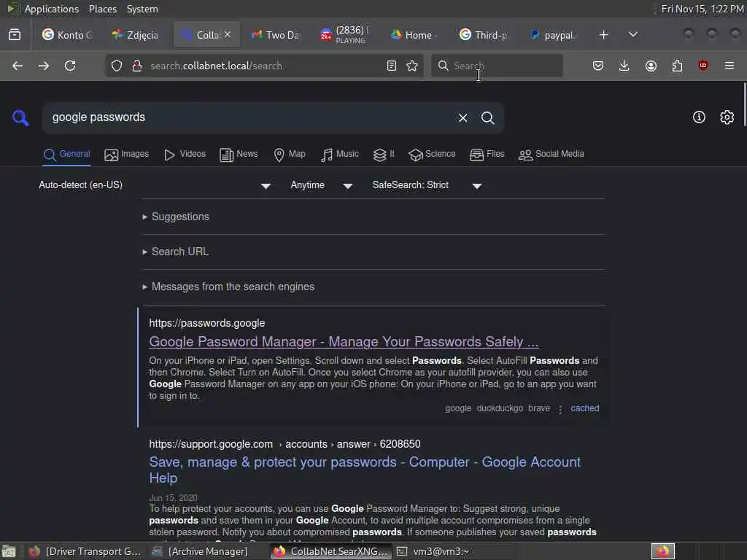
Task: Click the insecure connection lock icon
Action: (x=137, y=66)
